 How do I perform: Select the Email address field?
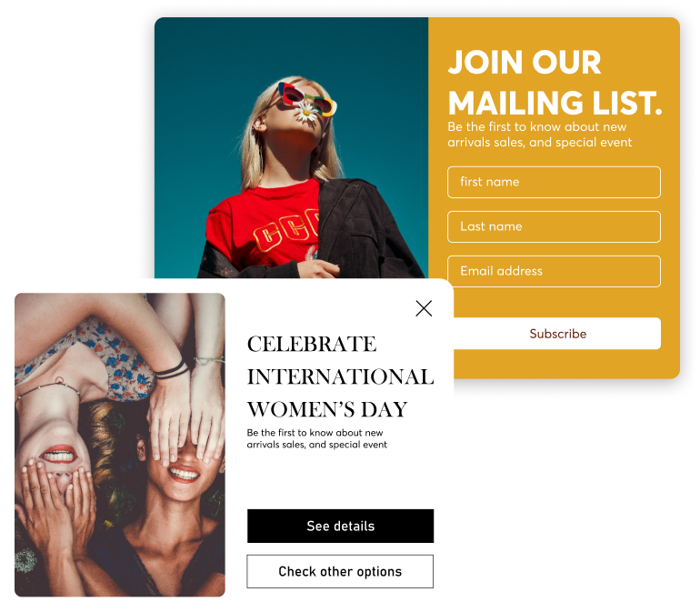click(554, 271)
